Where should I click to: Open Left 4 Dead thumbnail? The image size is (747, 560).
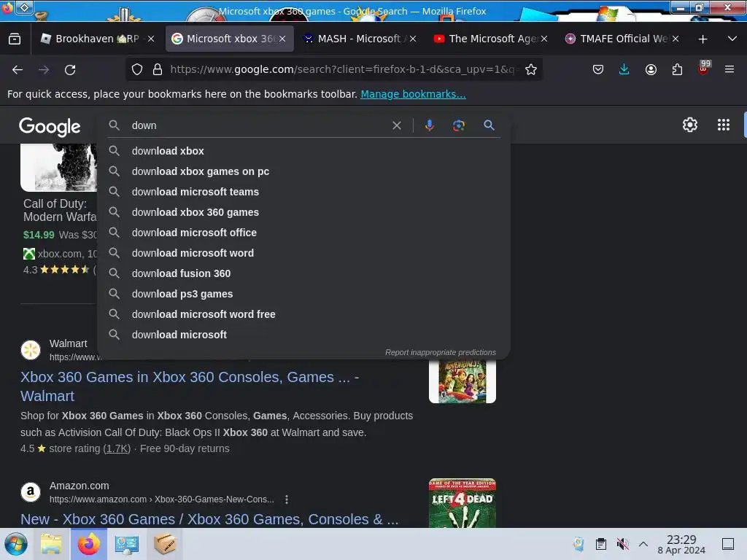coord(462,503)
